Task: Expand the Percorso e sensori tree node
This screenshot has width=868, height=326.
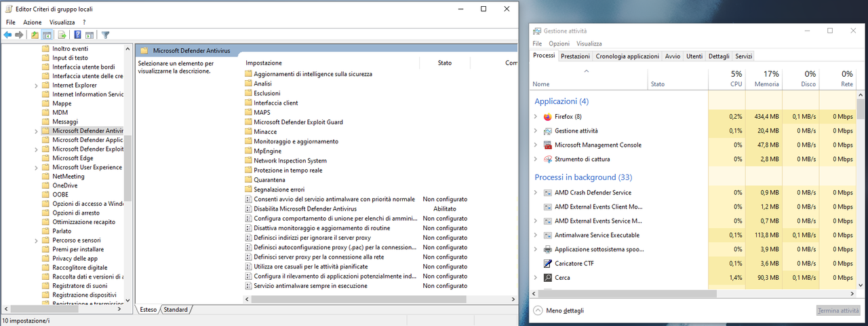Action: click(x=36, y=240)
